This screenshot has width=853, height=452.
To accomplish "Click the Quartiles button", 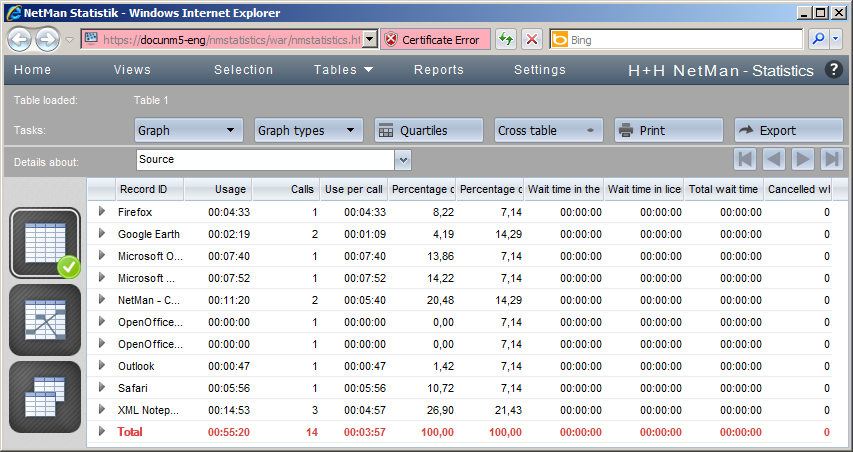I will click(x=429, y=130).
